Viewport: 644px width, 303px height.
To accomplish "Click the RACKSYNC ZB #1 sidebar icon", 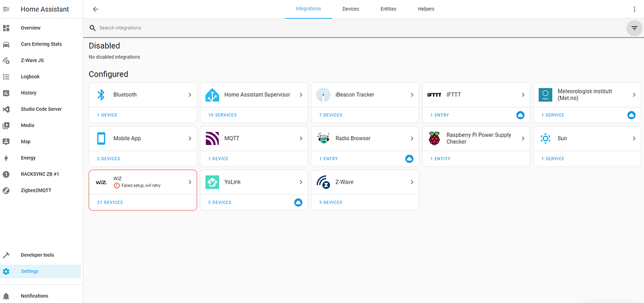I will 6,174.
